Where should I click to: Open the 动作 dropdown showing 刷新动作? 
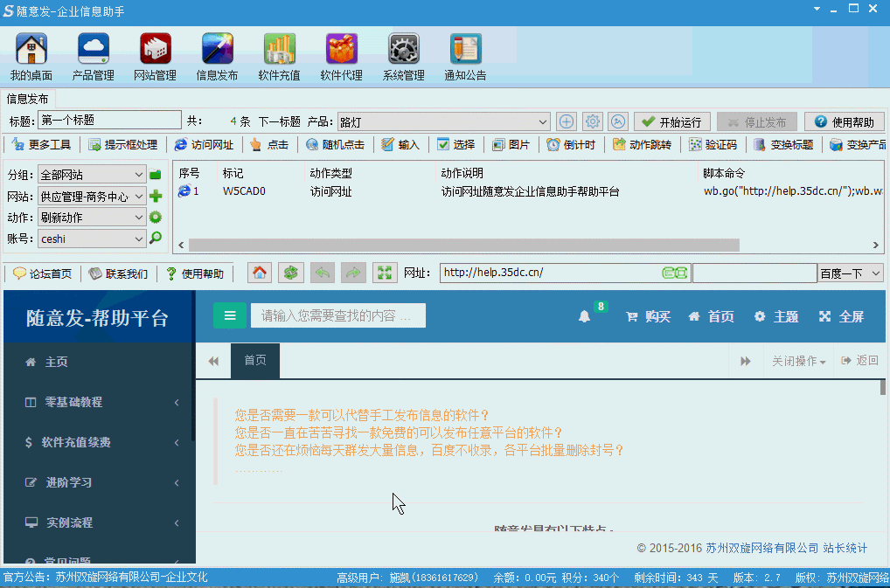point(92,218)
